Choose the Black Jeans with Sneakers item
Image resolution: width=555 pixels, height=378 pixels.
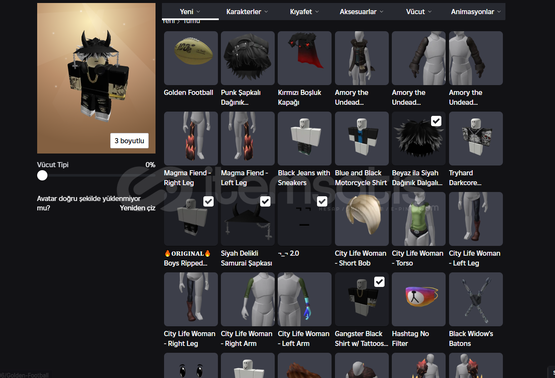coord(304,138)
